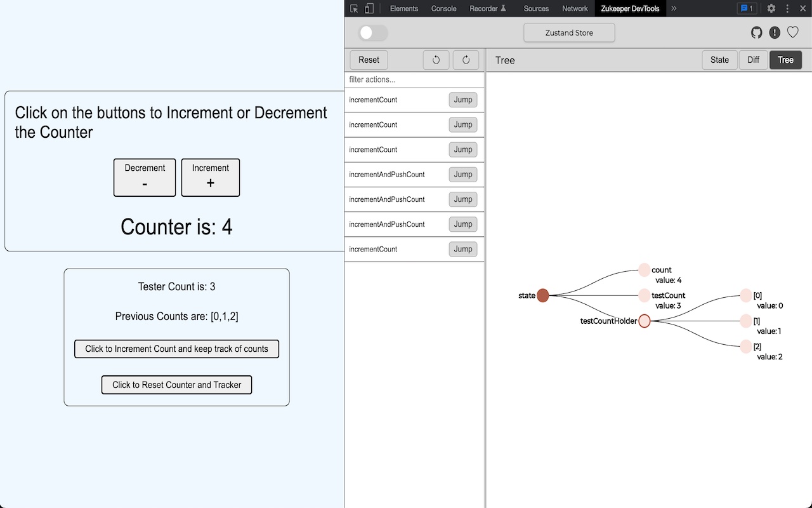Open console drawer message counter badge
The image size is (812, 508).
tap(747, 8)
